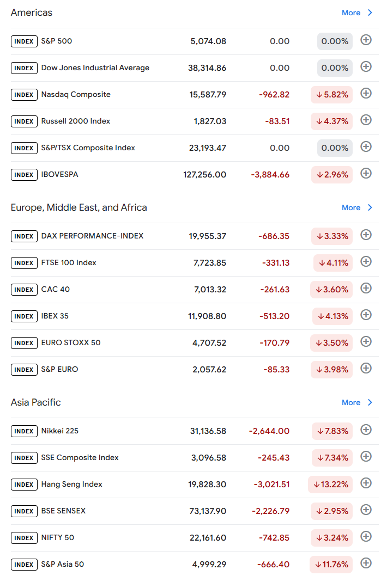This screenshot has width=387, height=588.
Task: Add S&P Asia 50 to watchlist
Action: [x=366, y=562]
